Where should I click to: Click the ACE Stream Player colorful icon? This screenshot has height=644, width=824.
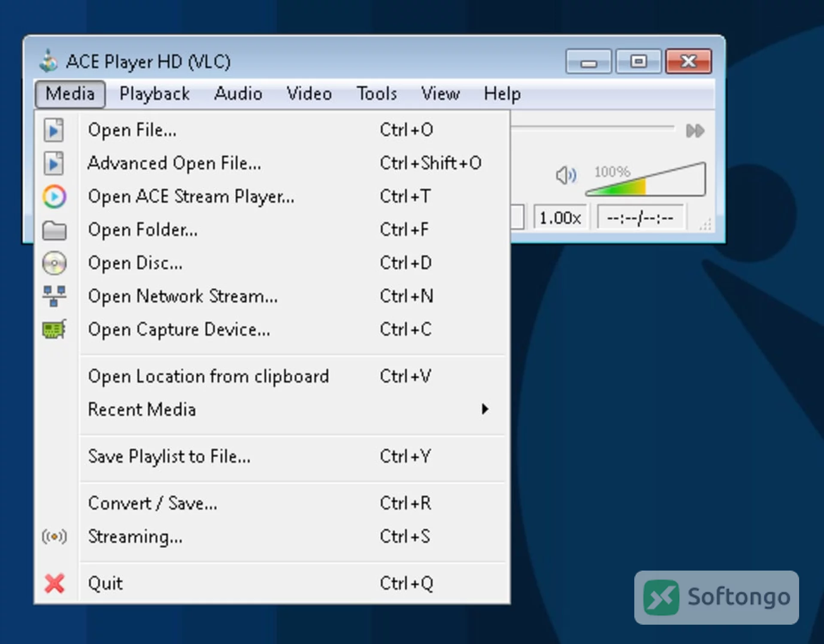click(54, 197)
